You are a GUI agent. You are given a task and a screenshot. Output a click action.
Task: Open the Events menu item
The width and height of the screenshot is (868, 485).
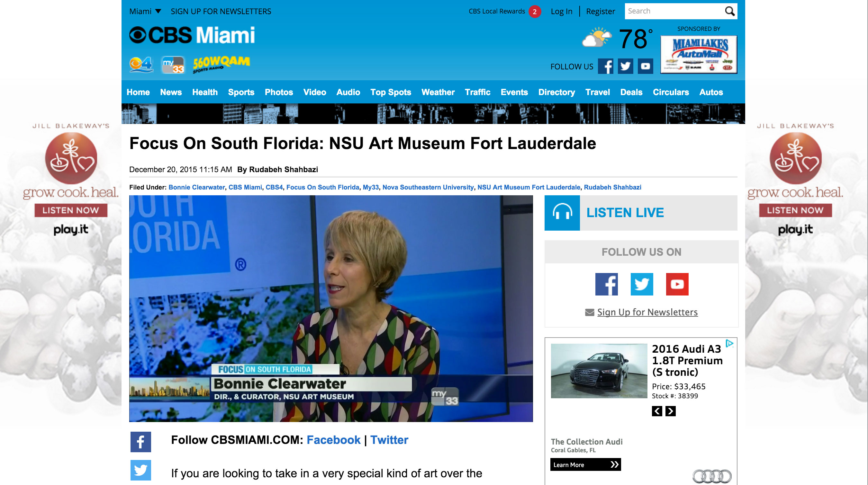coord(514,92)
